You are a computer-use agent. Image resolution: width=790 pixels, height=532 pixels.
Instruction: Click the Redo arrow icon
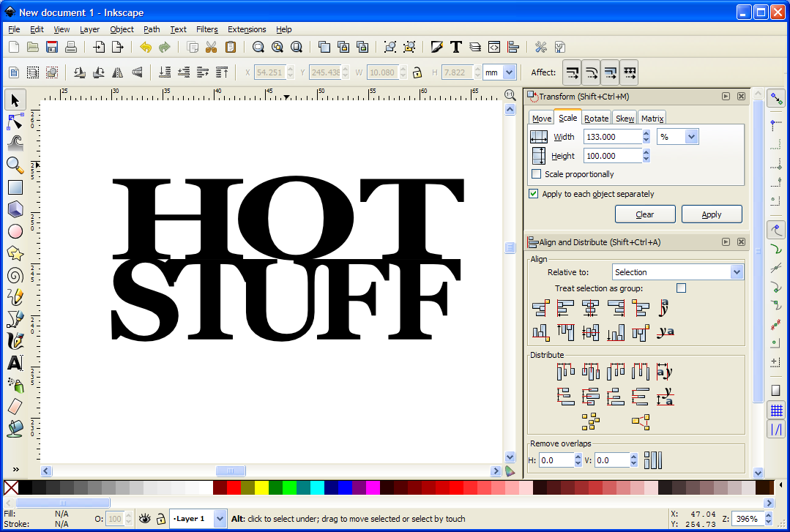(x=164, y=48)
